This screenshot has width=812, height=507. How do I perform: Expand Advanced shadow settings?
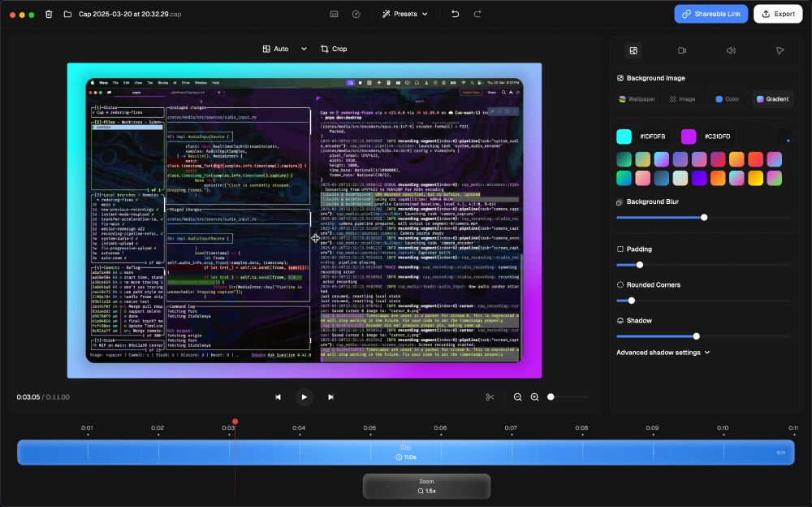tap(663, 353)
